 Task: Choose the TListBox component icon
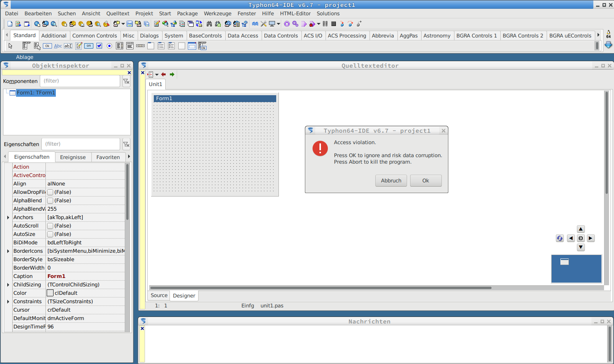(120, 46)
